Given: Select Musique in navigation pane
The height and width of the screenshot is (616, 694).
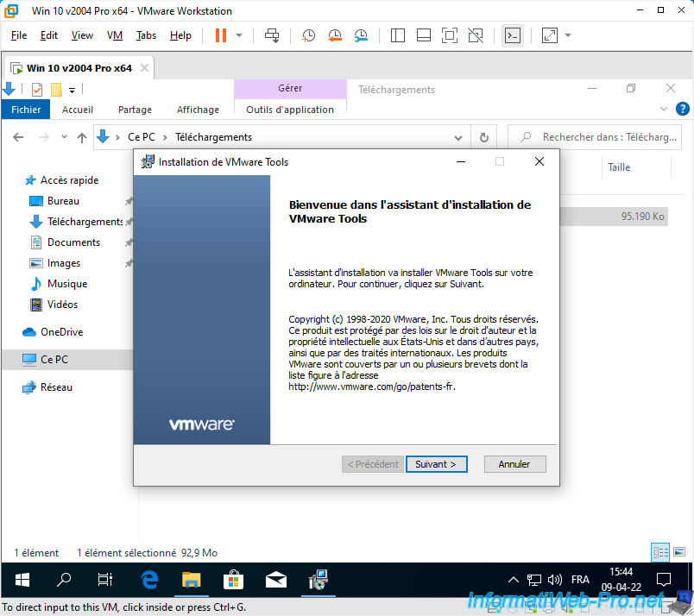Looking at the screenshot, I should point(66,284).
